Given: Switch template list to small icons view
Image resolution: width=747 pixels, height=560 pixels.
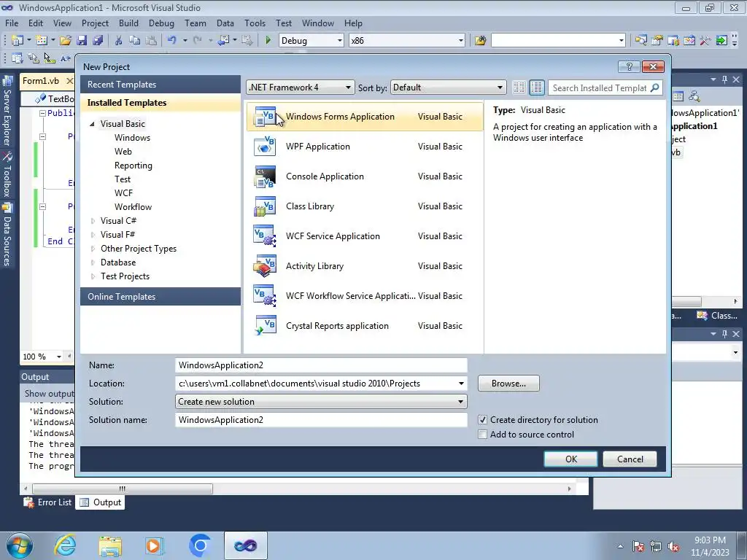Looking at the screenshot, I should (x=519, y=87).
